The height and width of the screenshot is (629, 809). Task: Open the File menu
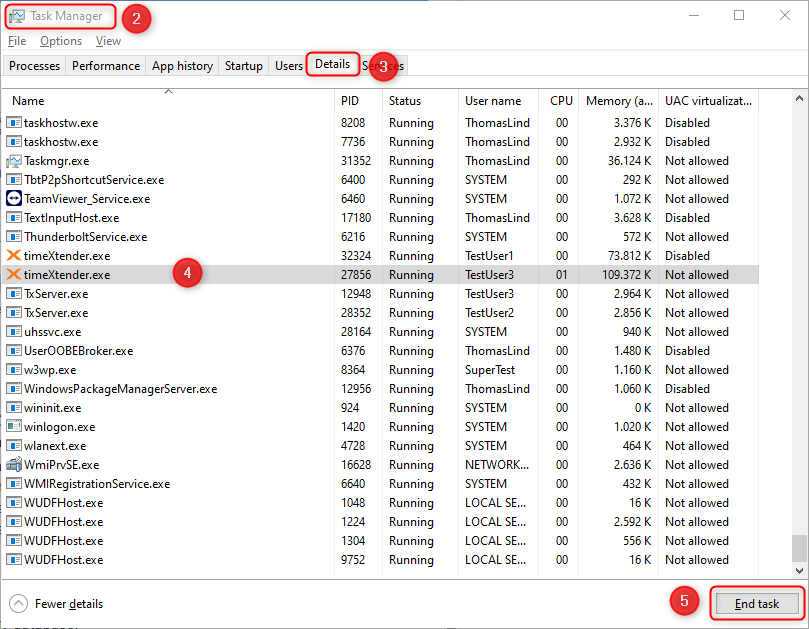pos(17,41)
